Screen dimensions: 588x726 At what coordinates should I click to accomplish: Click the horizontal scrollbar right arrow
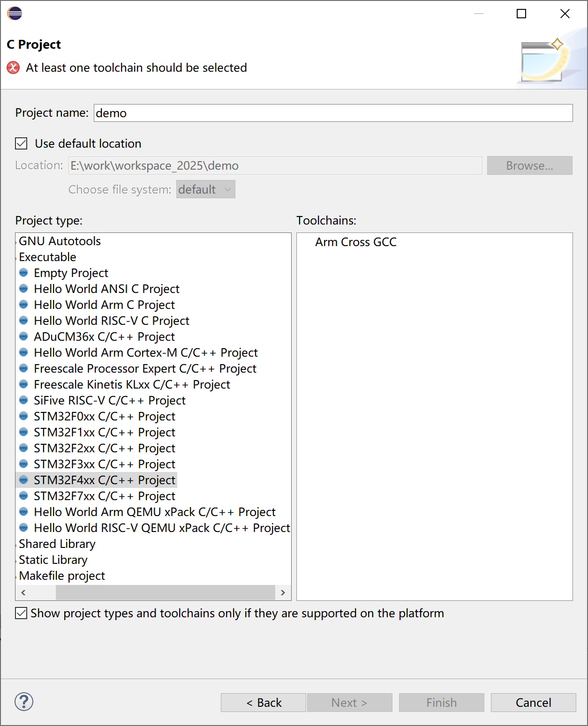coord(283,592)
